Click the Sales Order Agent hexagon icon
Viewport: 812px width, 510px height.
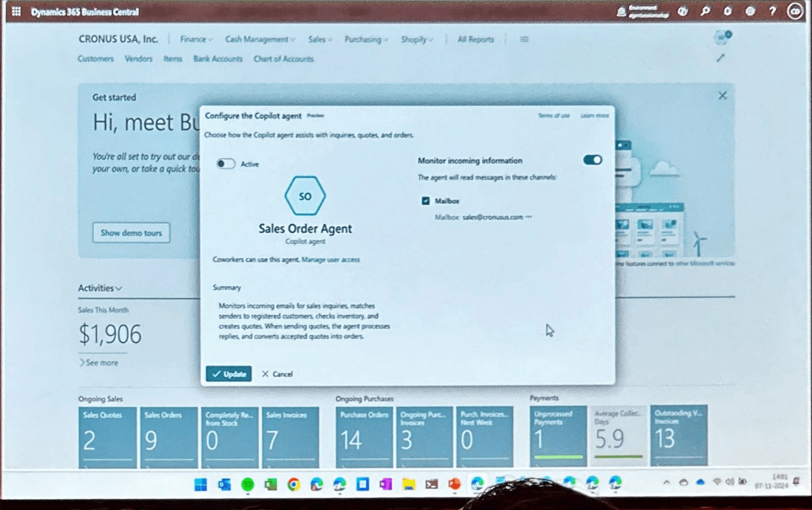pyautogui.click(x=305, y=196)
